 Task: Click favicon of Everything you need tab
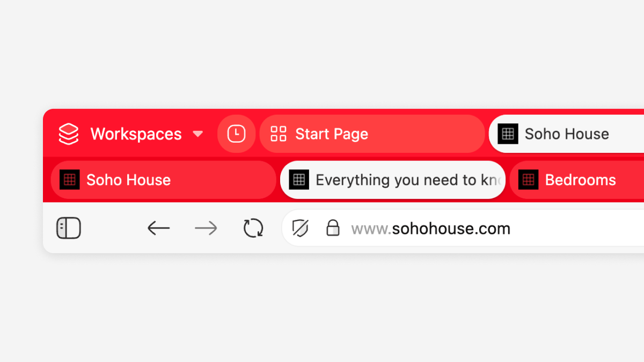(x=299, y=180)
